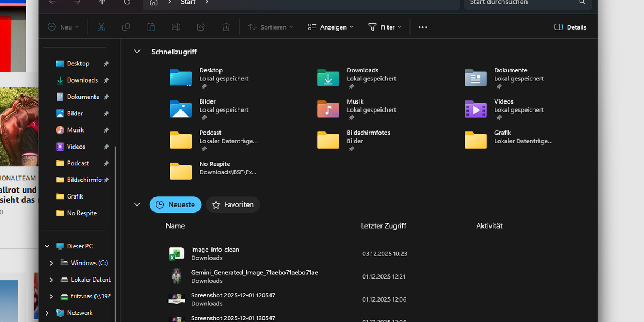Switch to the Favoriten tab
This screenshot has height=322, width=644.
point(232,204)
